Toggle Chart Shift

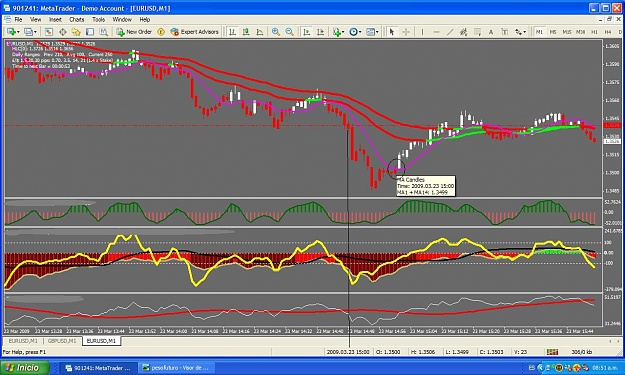click(320, 32)
